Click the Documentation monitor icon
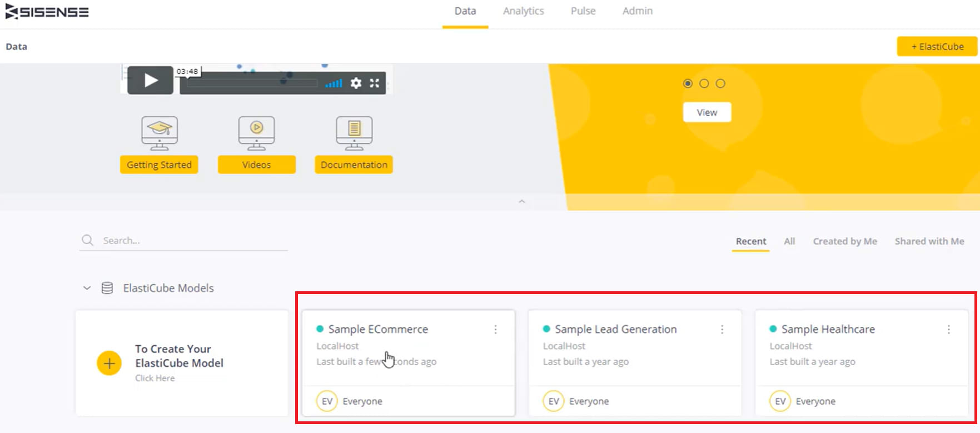Screen dimensions: 980x433 354,133
